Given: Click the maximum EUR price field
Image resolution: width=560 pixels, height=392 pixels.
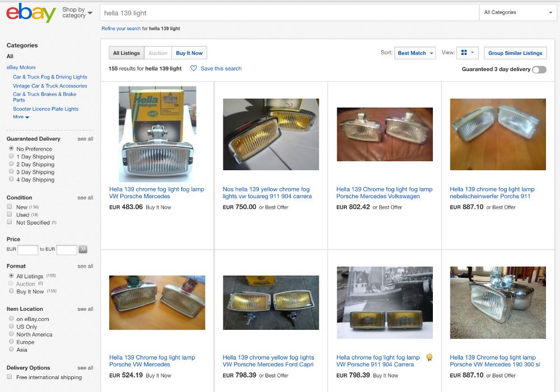Looking at the screenshot, I should (67, 250).
